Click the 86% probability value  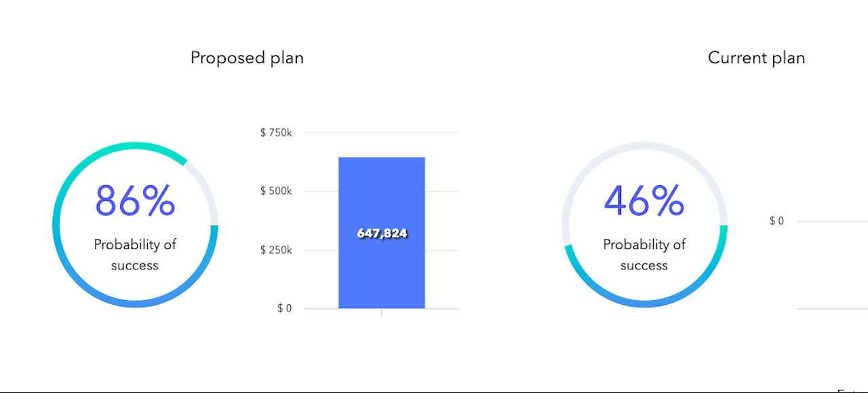tap(135, 201)
